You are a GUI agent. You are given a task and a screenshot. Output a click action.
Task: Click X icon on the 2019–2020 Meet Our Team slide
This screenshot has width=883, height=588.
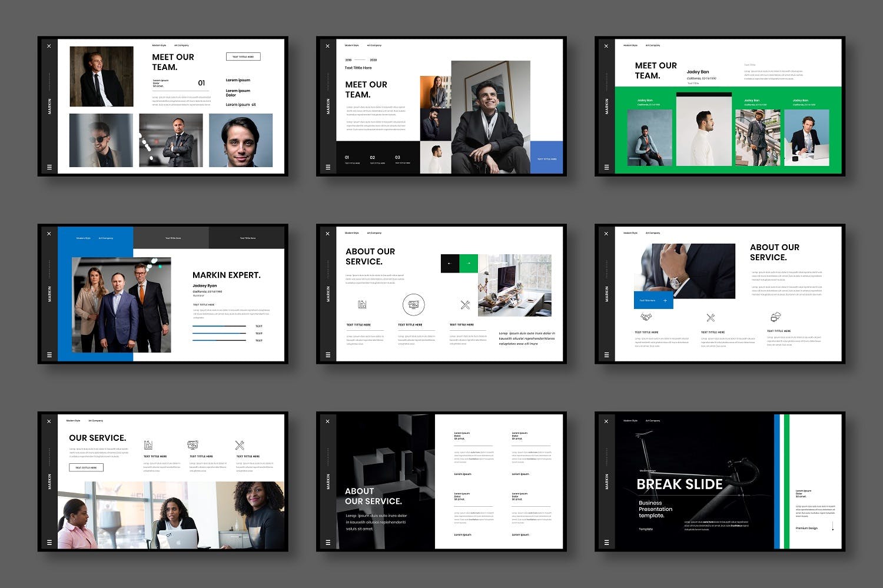[327, 46]
